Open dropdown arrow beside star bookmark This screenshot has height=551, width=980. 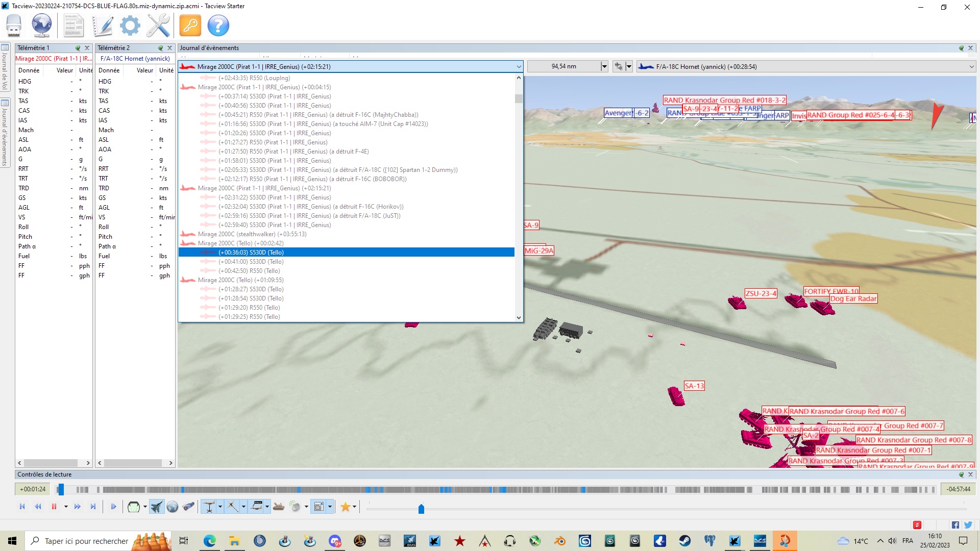tap(354, 507)
